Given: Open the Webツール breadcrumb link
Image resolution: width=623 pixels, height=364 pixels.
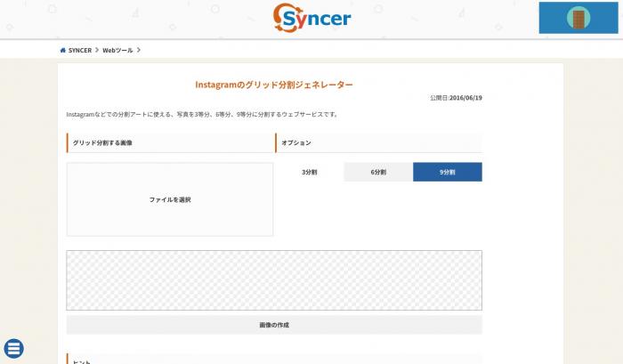Looking at the screenshot, I should click(117, 50).
